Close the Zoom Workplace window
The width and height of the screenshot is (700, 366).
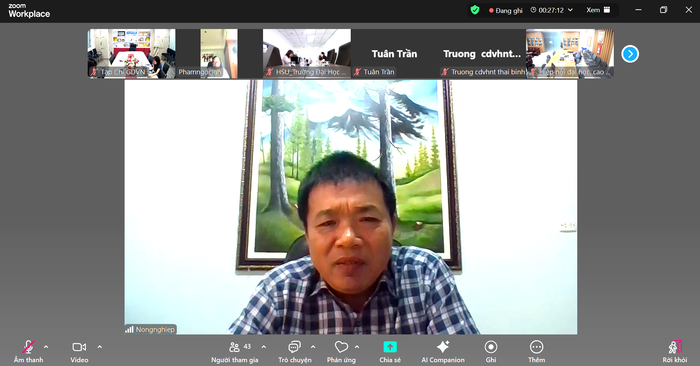pyautogui.click(x=688, y=10)
